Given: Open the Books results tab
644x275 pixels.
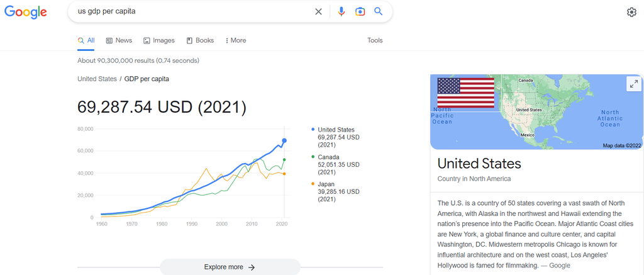Looking at the screenshot, I should click(x=200, y=40).
